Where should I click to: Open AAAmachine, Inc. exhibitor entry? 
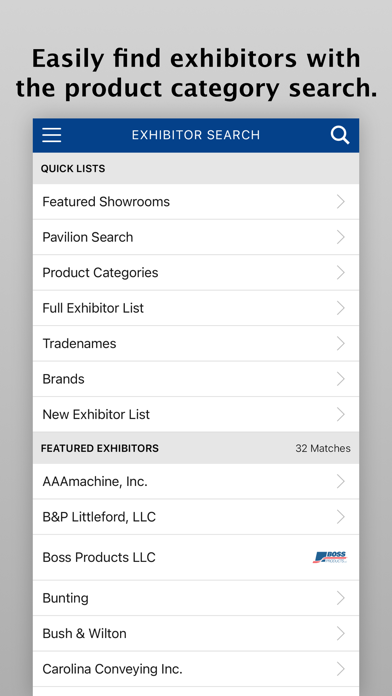[196, 481]
